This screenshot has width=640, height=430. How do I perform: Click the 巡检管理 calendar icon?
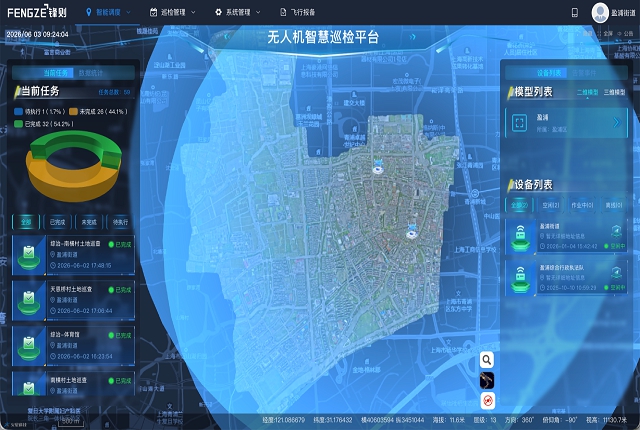153,13
